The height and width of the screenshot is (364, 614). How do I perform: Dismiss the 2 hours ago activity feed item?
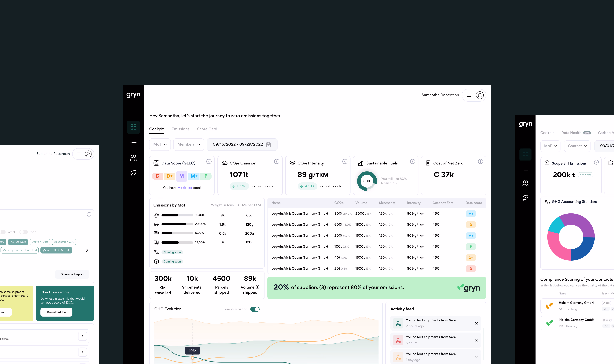click(476, 323)
